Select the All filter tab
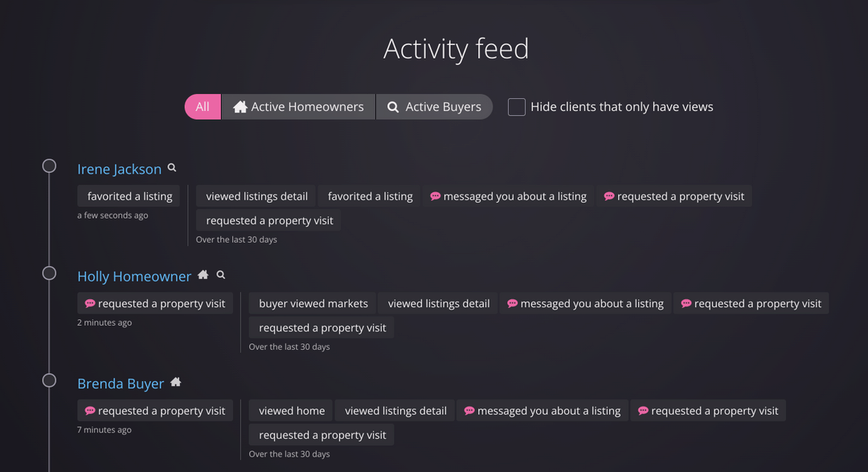 click(202, 106)
